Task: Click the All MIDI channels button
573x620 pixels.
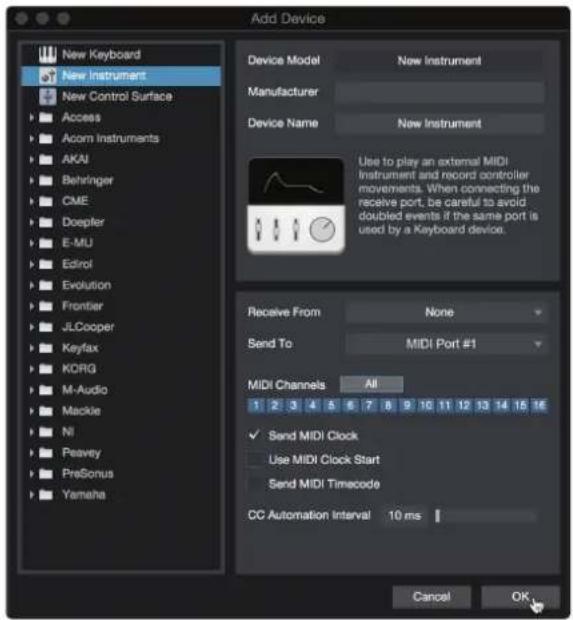Action: pyautogui.click(x=371, y=384)
